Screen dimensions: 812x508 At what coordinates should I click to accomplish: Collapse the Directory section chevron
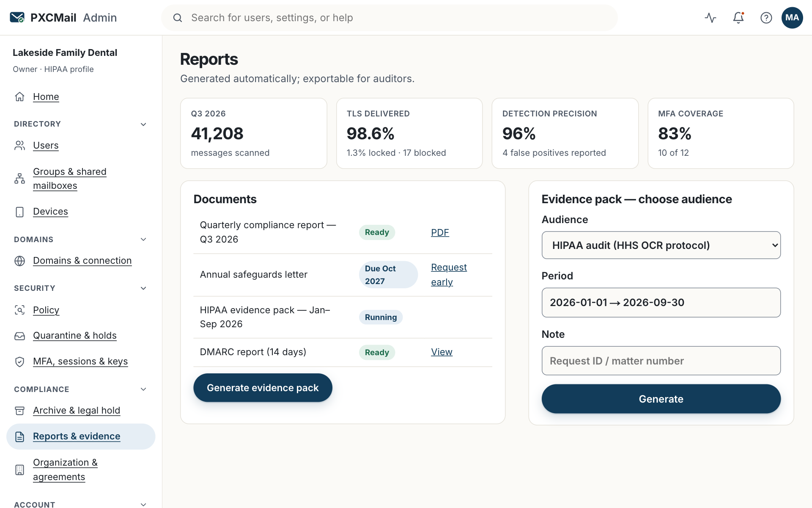pyautogui.click(x=143, y=124)
